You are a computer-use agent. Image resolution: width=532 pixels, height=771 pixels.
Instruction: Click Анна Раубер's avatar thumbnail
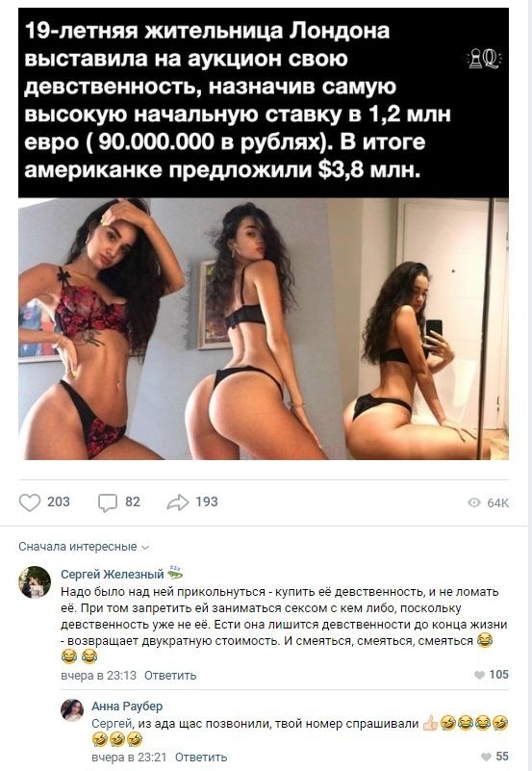coord(72,710)
